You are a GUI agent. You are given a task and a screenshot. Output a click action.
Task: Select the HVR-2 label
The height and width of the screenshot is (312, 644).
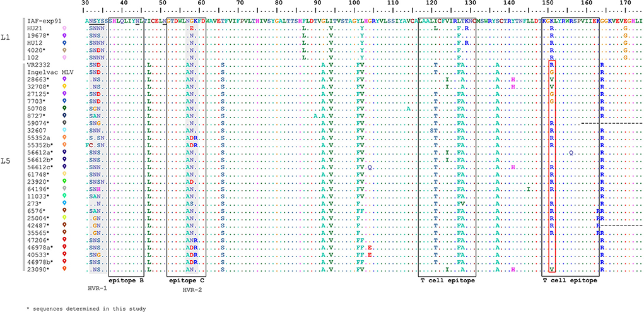pyautogui.click(x=191, y=289)
